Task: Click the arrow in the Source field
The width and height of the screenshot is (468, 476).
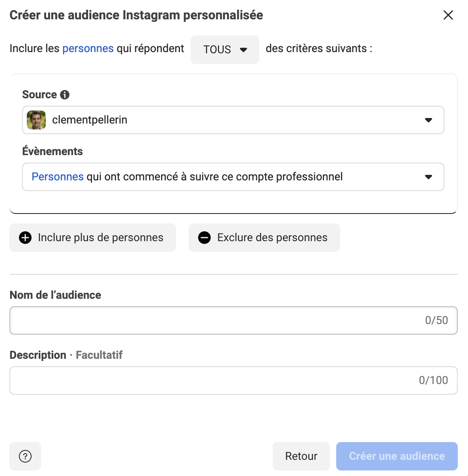Action: (x=429, y=120)
